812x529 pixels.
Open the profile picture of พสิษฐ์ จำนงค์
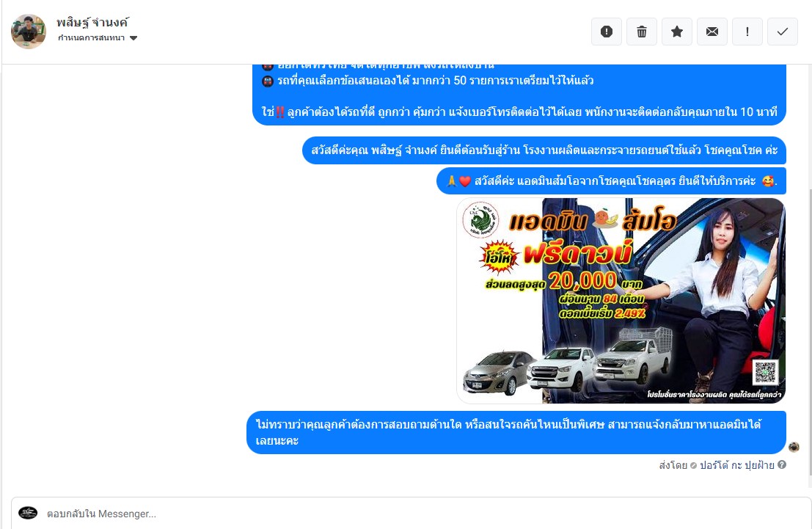[x=29, y=32]
